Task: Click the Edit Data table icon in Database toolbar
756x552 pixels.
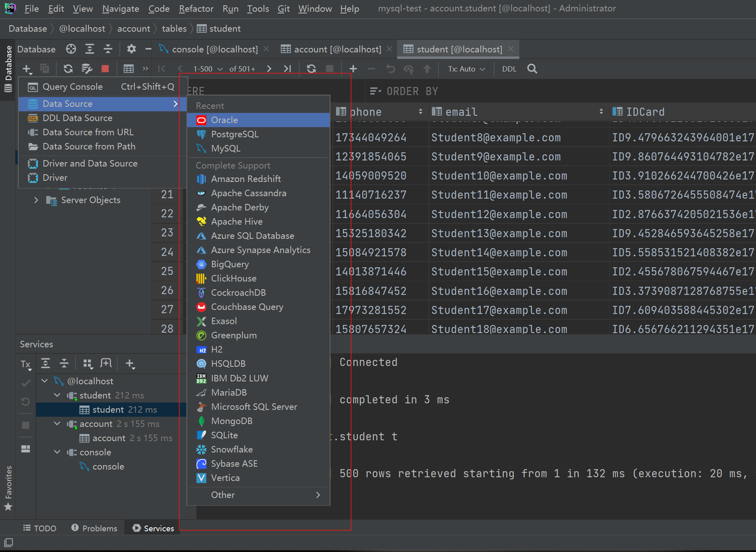Action: point(128,69)
